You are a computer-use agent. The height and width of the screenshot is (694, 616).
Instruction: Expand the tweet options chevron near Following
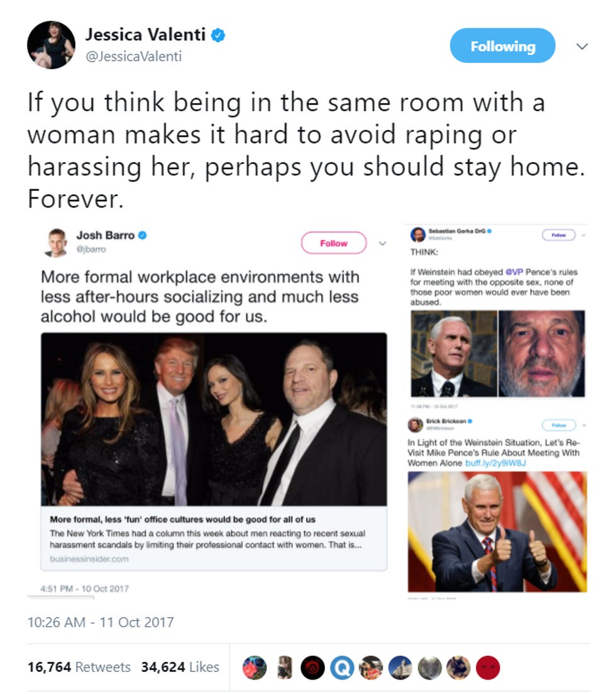[582, 46]
